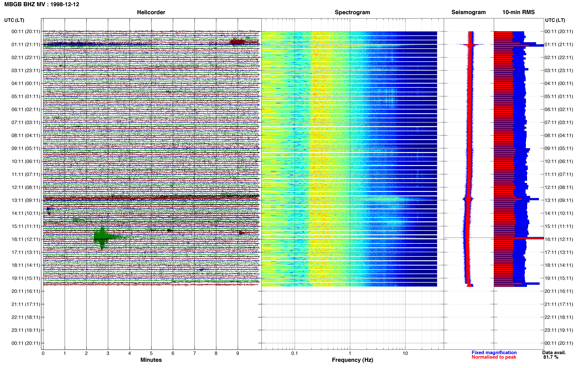Viewport: 588px width, 368px height.
Task: Click the left '15:11 (11:11)' time label
Action: pyautogui.click(x=26, y=226)
